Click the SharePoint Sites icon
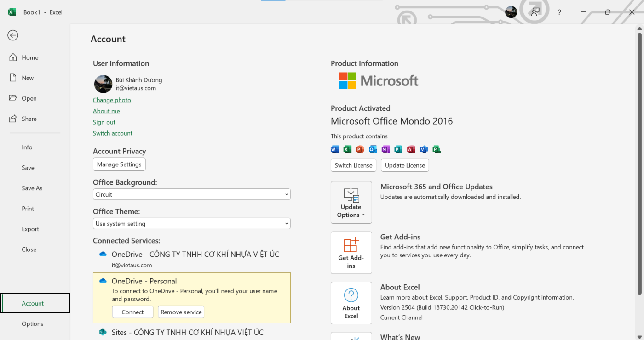The image size is (644, 340). (x=103, y=332)
